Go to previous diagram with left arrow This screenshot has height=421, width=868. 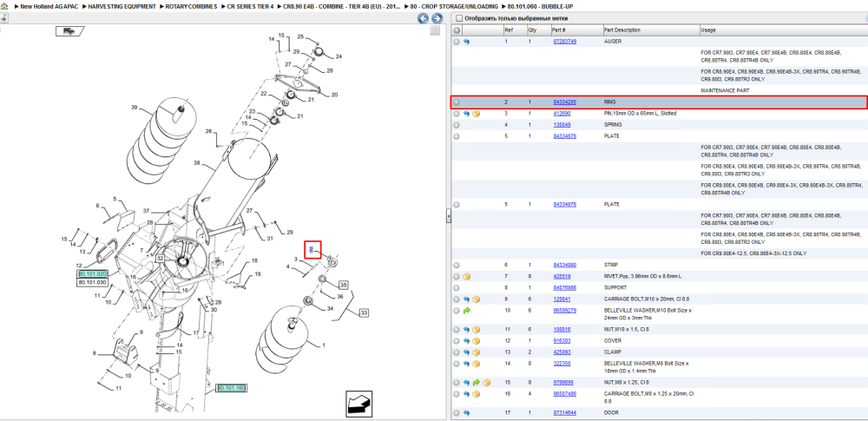click(423, 18)
